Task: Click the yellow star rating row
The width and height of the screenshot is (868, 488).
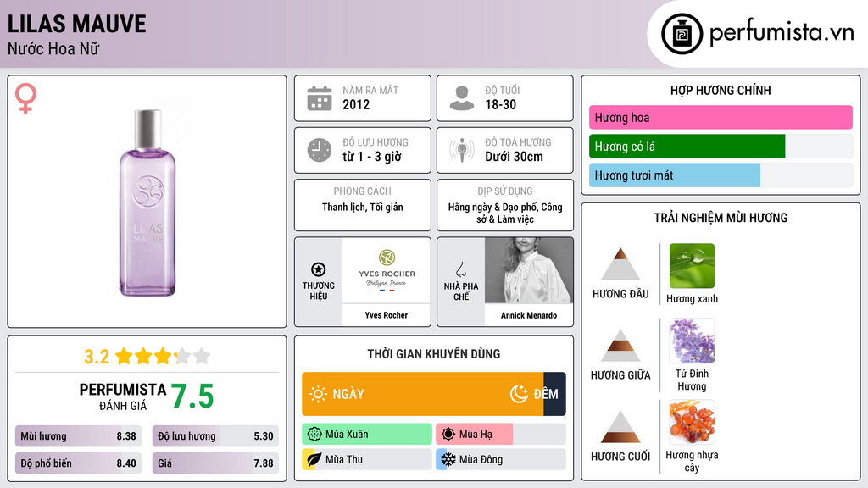Action: tap(163, 356)
